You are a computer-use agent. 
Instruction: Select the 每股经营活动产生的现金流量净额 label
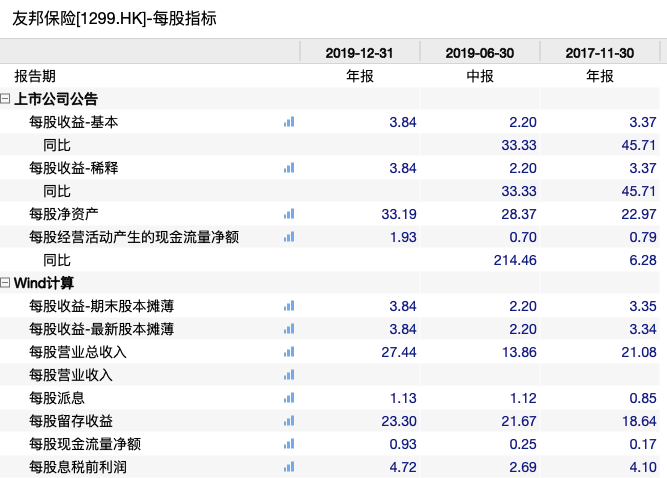134,237
